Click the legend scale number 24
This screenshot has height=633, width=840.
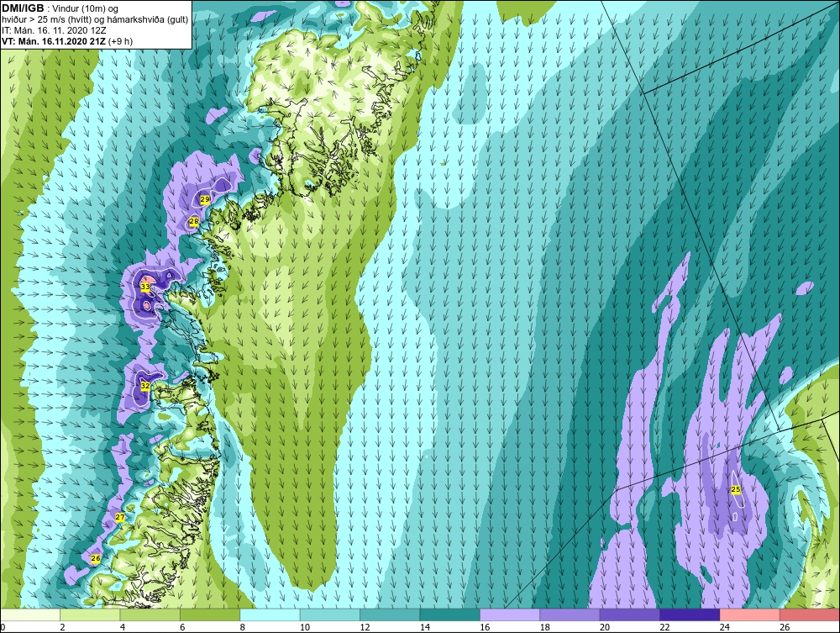pos(725,627)
